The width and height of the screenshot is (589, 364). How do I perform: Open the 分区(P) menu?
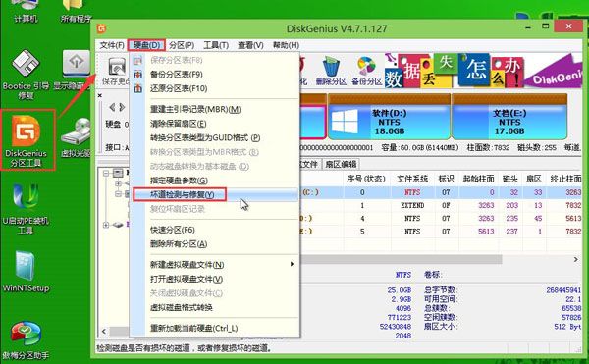click(x=182, y=45)
